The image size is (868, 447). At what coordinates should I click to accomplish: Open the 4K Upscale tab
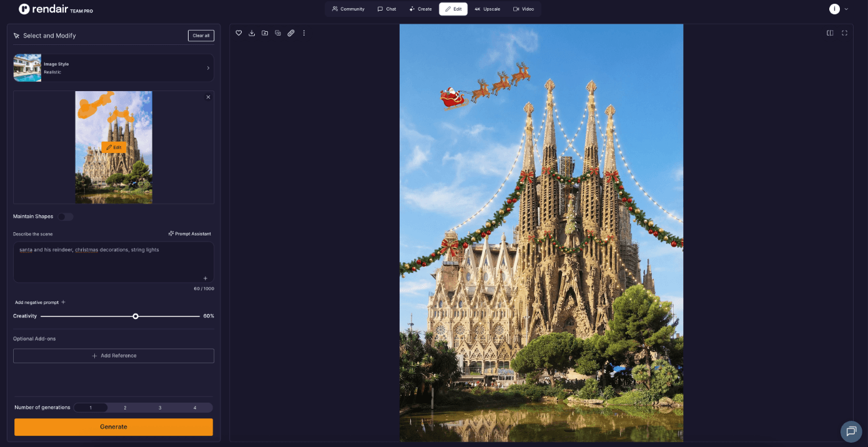487,9
